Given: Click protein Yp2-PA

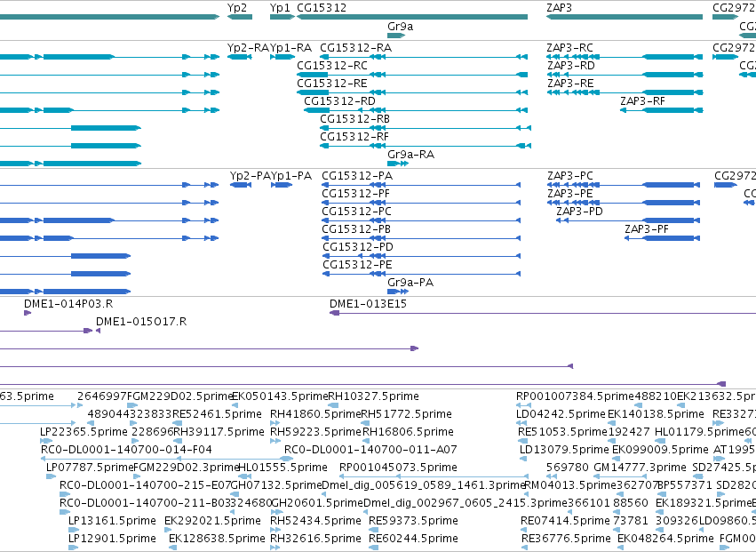Looking at the screenshot, I should pyautogui.click(x=241, y=185).
